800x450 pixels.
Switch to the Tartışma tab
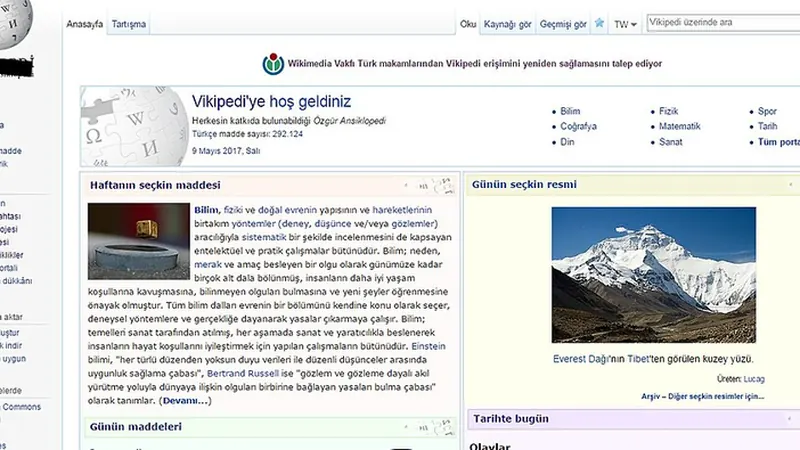point(128,24)
